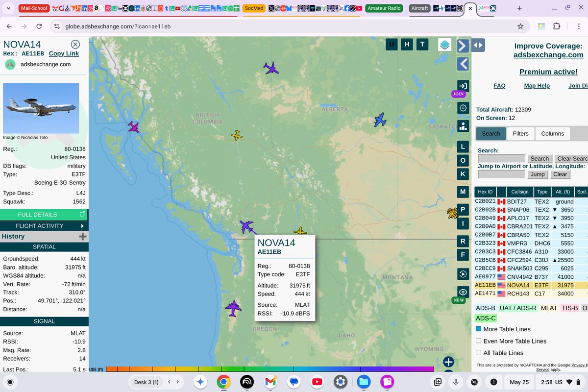Screen dimensions: 588x392
Task: Open the Map Help link
Action: pos(537,86)
